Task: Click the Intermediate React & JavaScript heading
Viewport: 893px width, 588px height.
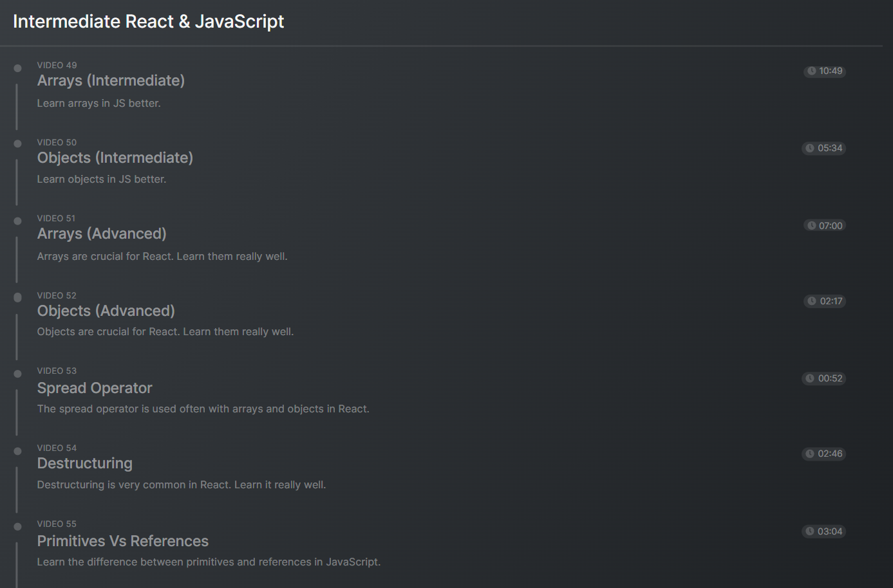Action: click(148, 22)
